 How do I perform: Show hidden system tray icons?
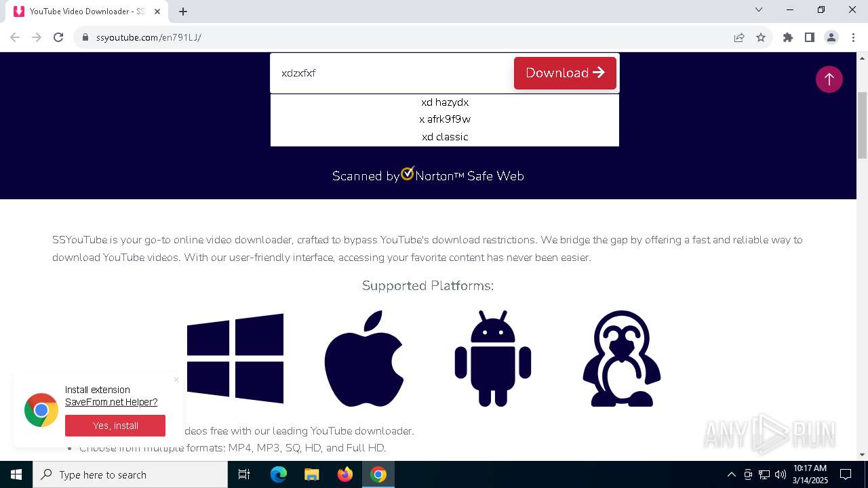pos(731,474)
